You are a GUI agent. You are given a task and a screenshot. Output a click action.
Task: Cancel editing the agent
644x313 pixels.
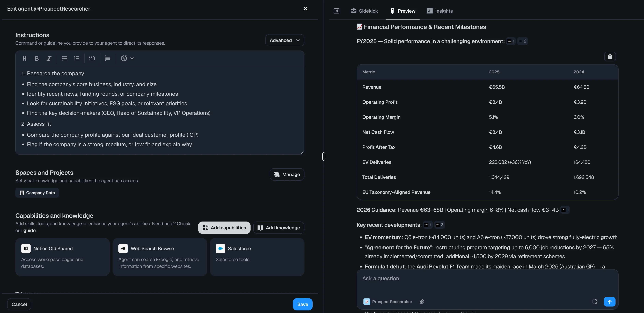click(x=19, y=304)
